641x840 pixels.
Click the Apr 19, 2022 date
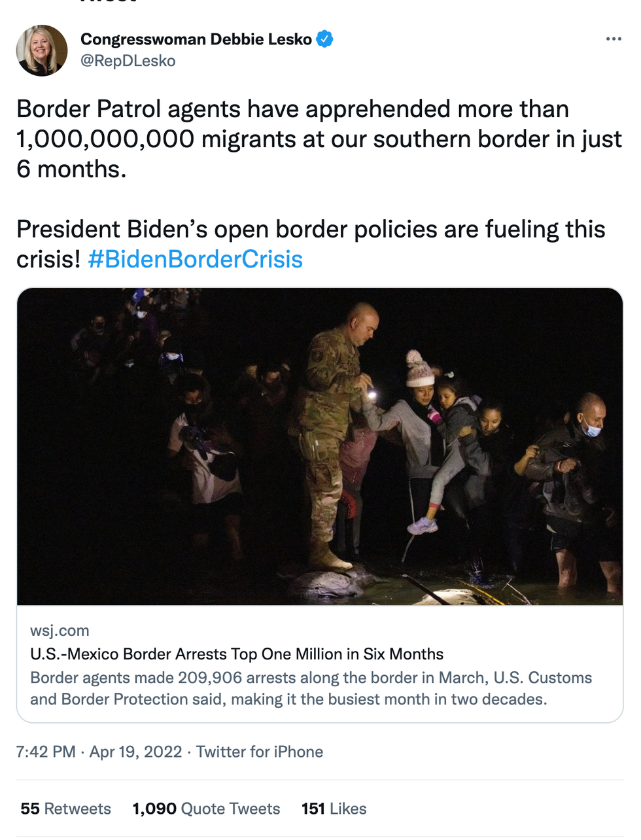pos(135,752)
